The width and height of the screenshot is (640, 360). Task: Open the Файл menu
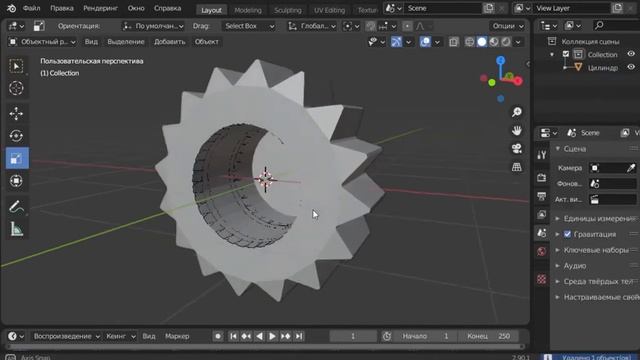(x=31, y=8)
